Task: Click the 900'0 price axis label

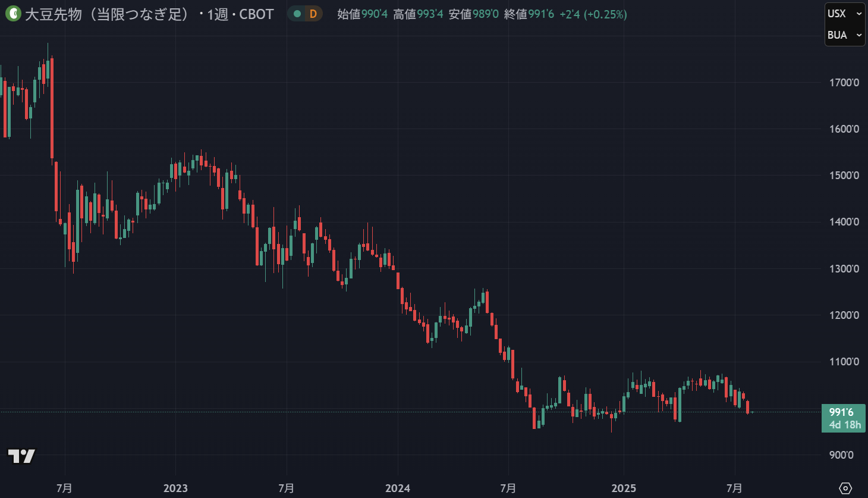Action: 841,455
